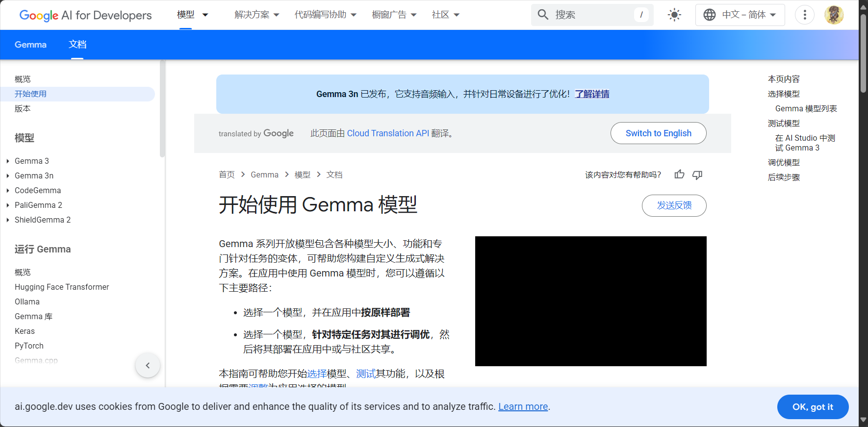Click the Switch to English button

tap(658, 133)
